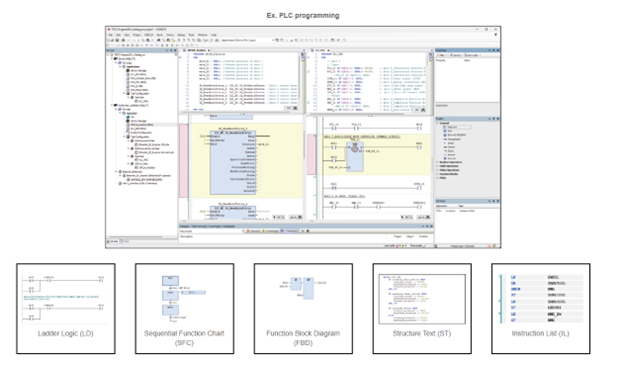624x367 pixels.
Task: Open the Build menu
Action: tap(160, 35)
